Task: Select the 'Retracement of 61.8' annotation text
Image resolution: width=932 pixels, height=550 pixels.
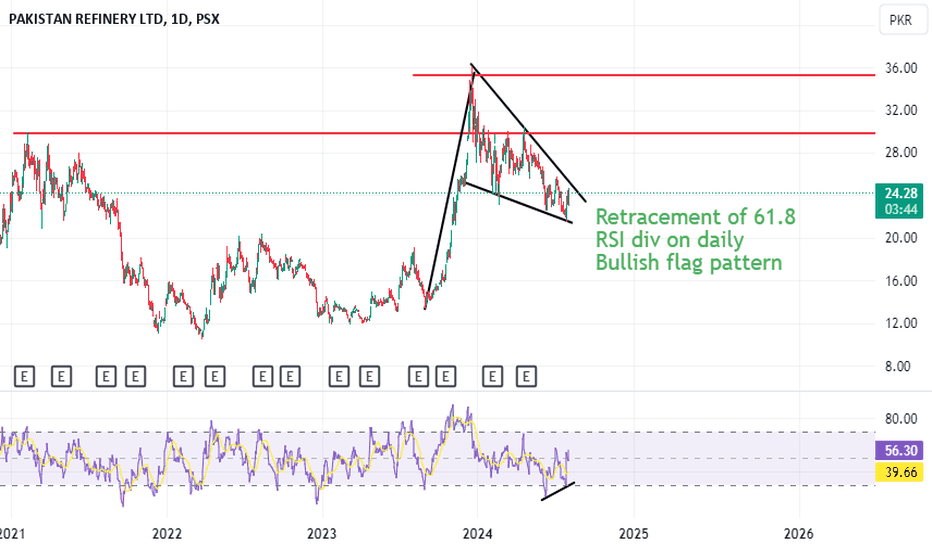Action: (x=695, y=217)
